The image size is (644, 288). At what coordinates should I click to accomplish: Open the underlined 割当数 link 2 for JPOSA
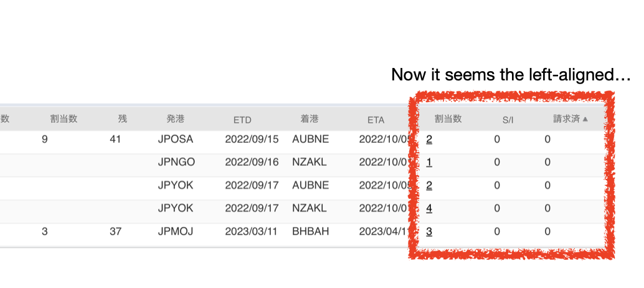tap(429, 140)
